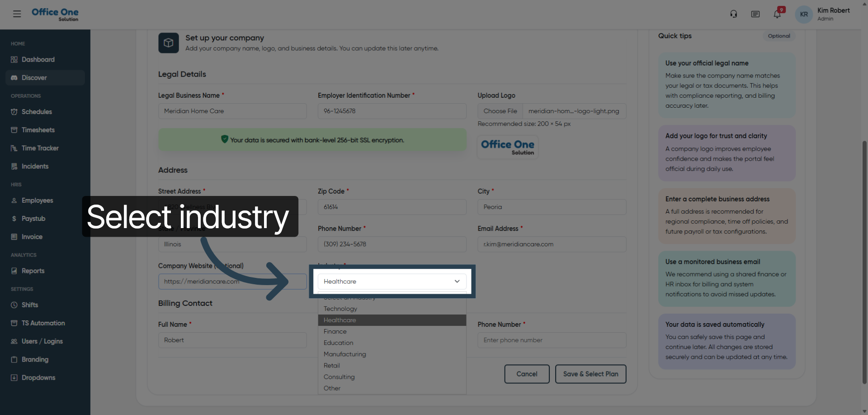Click the headset support icon in the header
The image size is (868, 415).
(733, 14)
